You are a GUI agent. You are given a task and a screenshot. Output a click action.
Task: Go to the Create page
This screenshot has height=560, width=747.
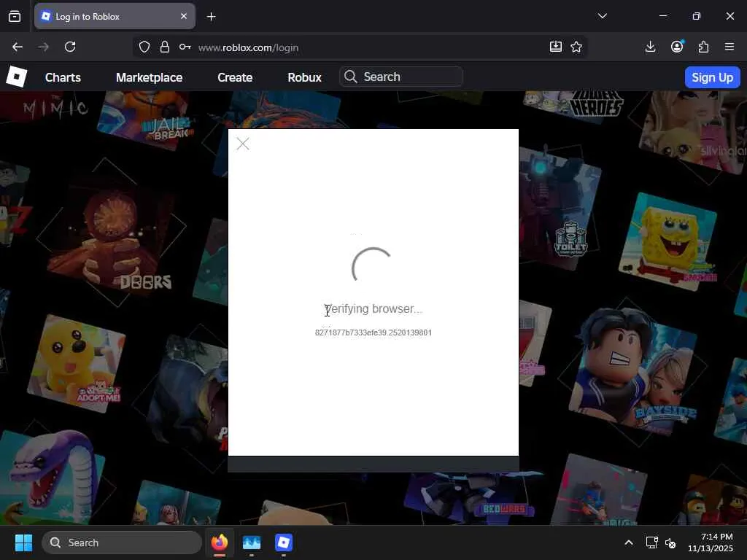pos(235,77)
